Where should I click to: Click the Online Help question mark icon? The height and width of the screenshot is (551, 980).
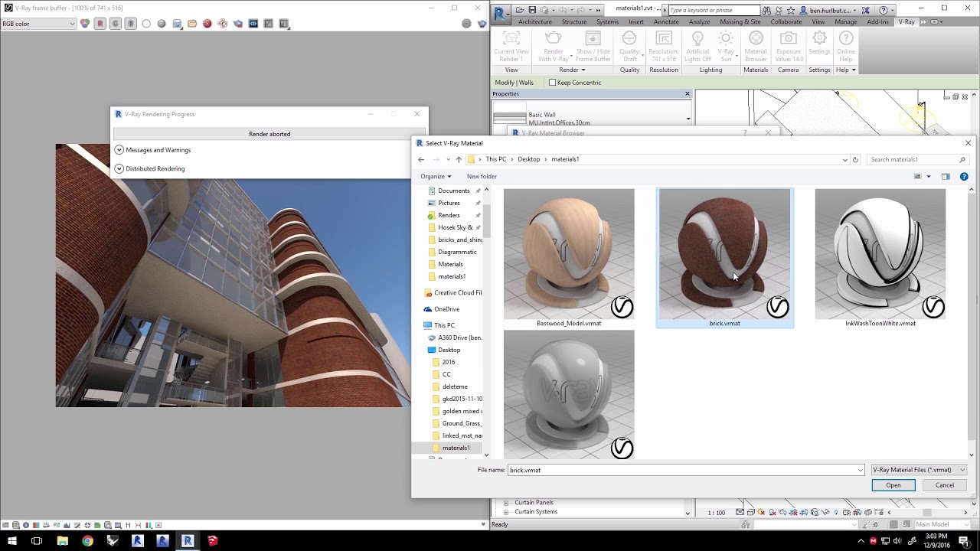click(845, 38)
